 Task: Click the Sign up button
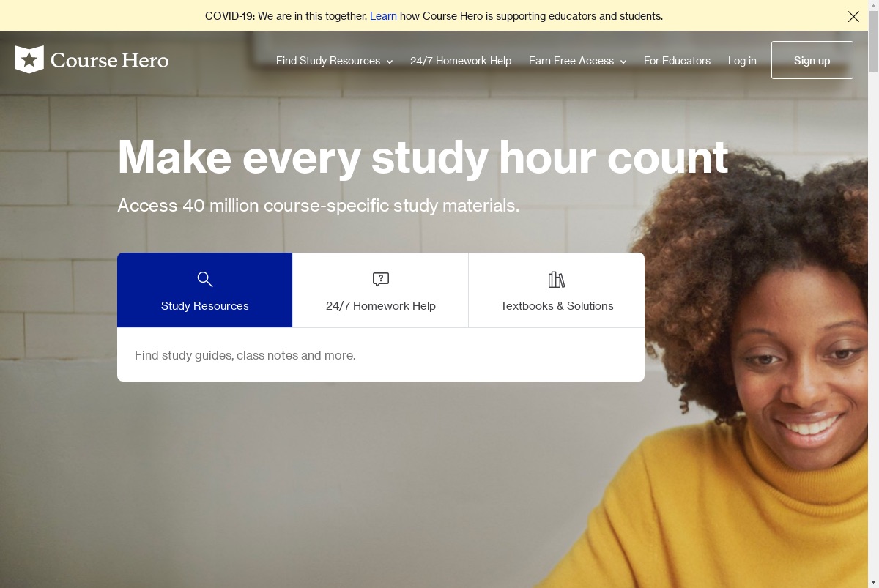click(812, 60)
